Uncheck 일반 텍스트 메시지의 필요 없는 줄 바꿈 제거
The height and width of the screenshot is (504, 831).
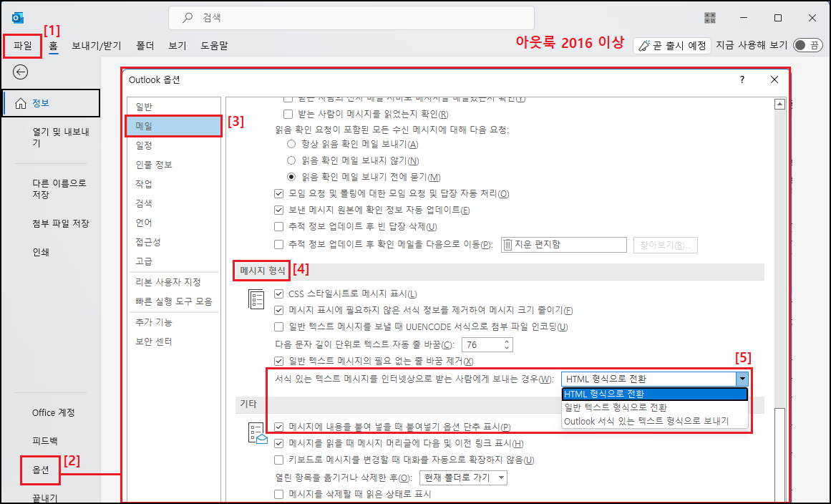[278, 361]
